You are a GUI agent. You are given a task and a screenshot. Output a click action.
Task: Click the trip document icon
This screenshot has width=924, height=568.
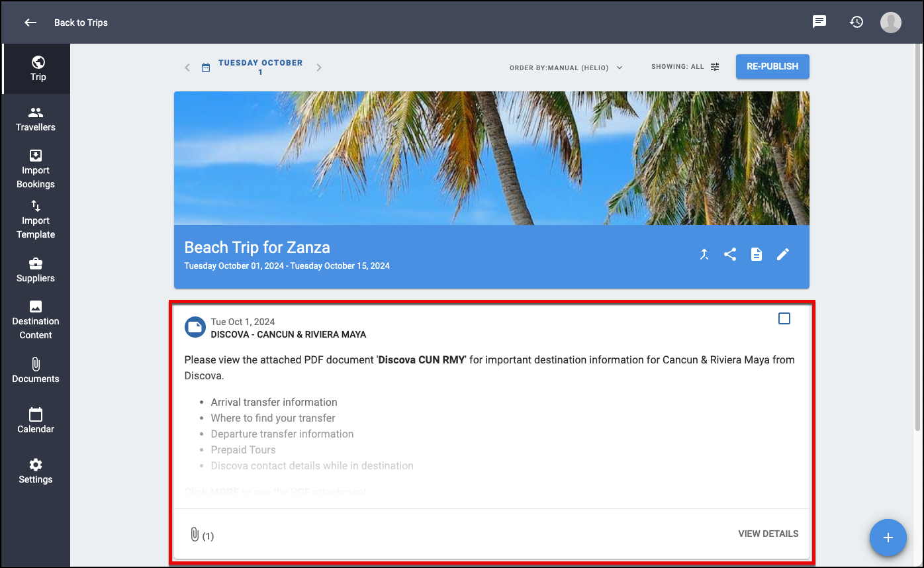pos(757,254)
